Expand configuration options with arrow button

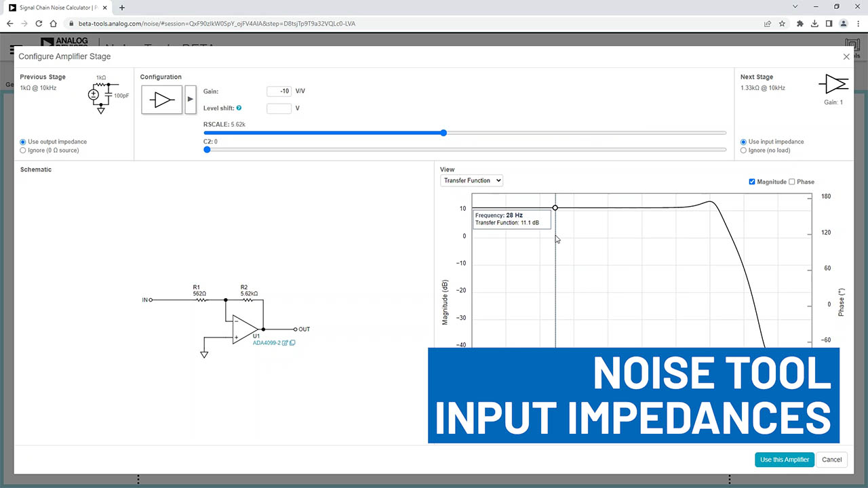[x=191, y=100]
